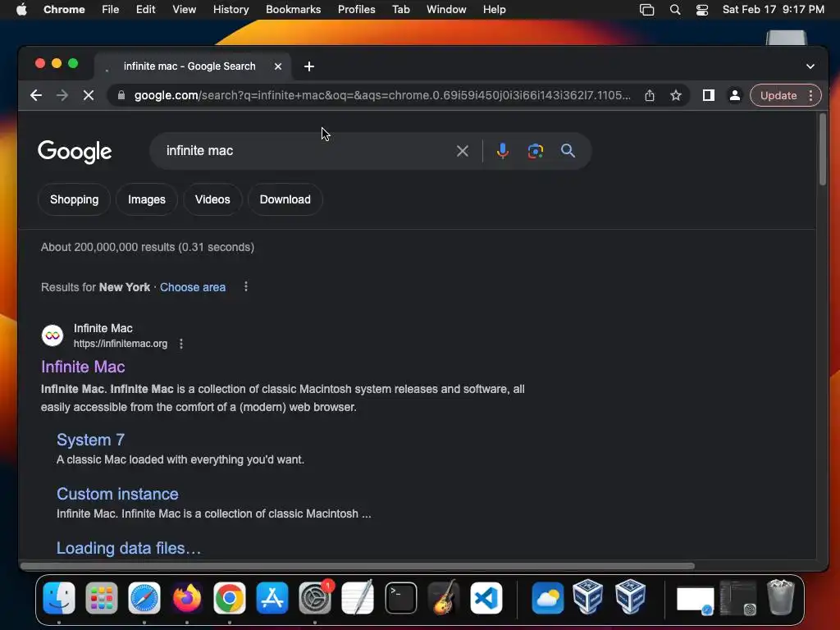Click the Choose area link
The image size is (840, 630).
click(x=193, y=287)
